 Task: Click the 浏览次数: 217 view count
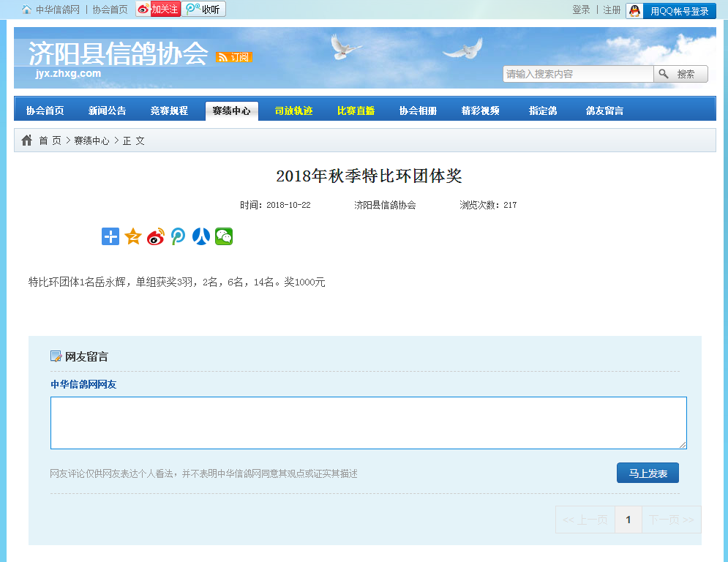(x=488, y=205)
